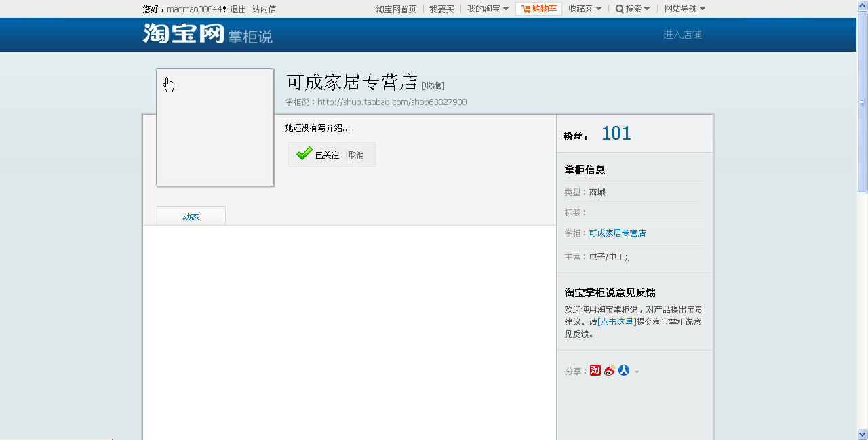Click 我要买 in top navigation

click(441, 9)
